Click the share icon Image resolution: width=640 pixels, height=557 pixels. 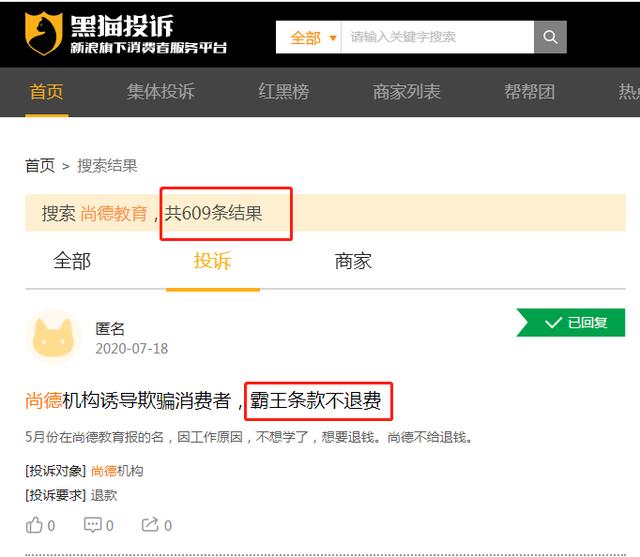pyautogui.click(x=150, y=525)
